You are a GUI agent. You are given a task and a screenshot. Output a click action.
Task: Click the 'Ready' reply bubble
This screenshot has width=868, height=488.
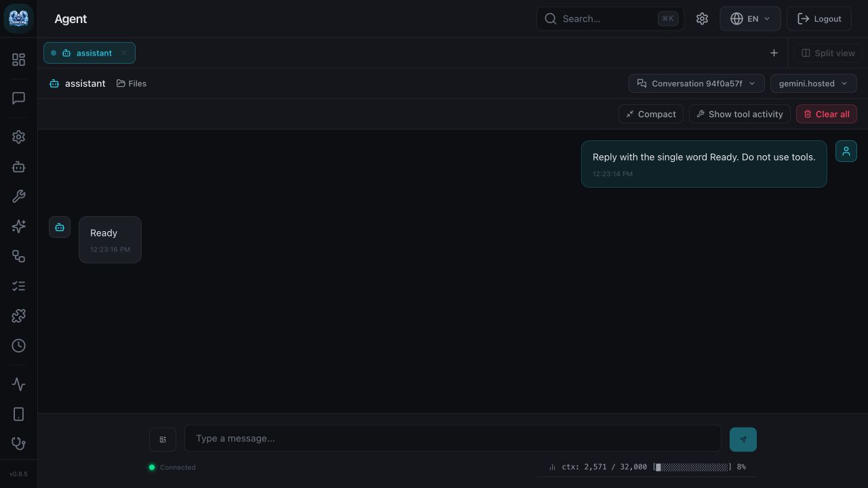[x=110, y=239]
